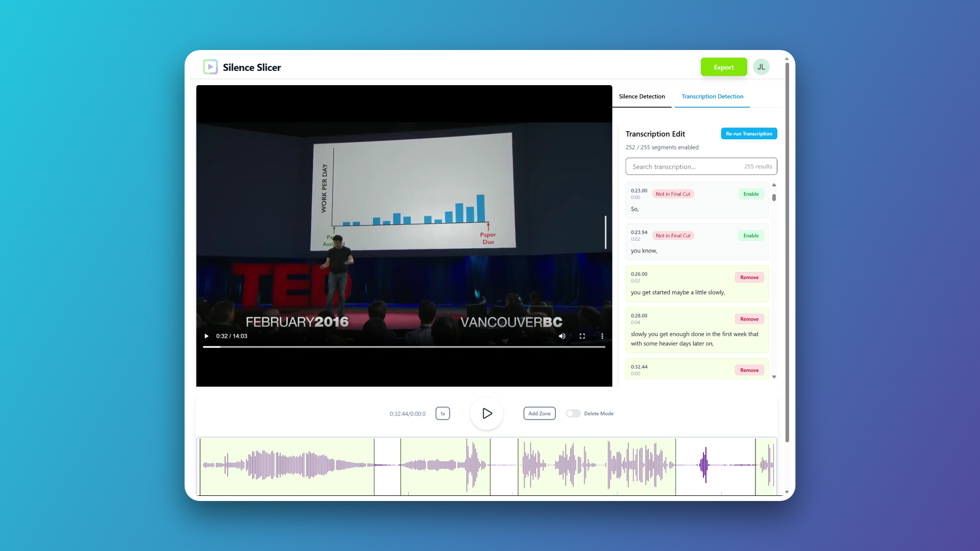Click Re-run Transcription button
The image size is (980, 551).
(x=749, y=134)
